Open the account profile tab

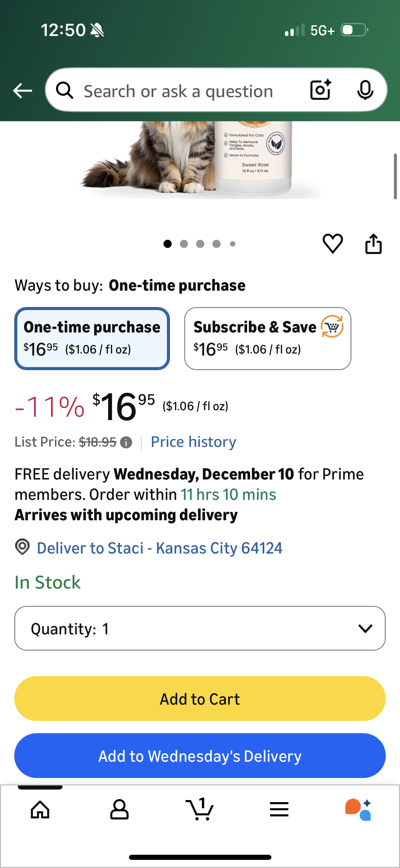(x=119, y=810)
